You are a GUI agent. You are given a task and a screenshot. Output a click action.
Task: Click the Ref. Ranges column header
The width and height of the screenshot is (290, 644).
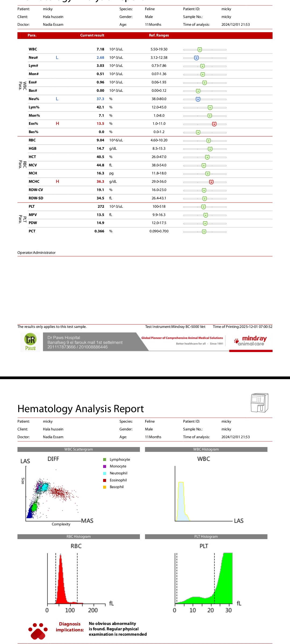159,35
